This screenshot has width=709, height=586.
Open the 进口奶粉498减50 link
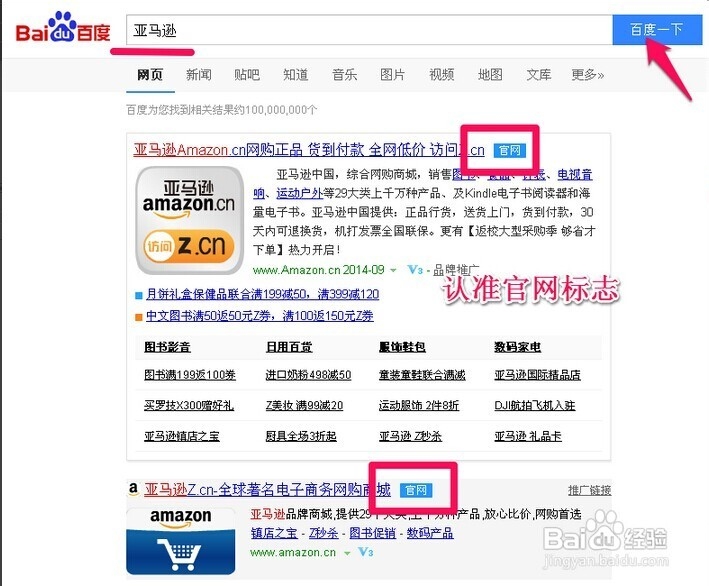tap(308, 375)
